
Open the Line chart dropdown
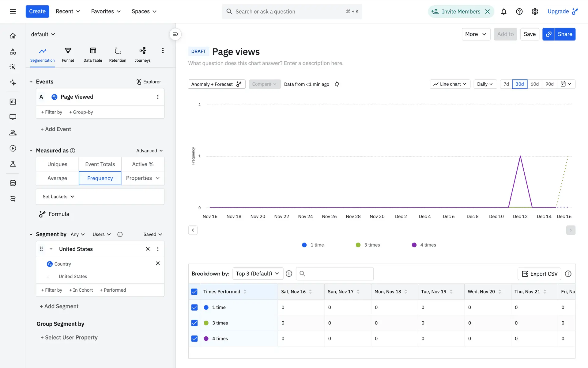[x=450, y=84]
